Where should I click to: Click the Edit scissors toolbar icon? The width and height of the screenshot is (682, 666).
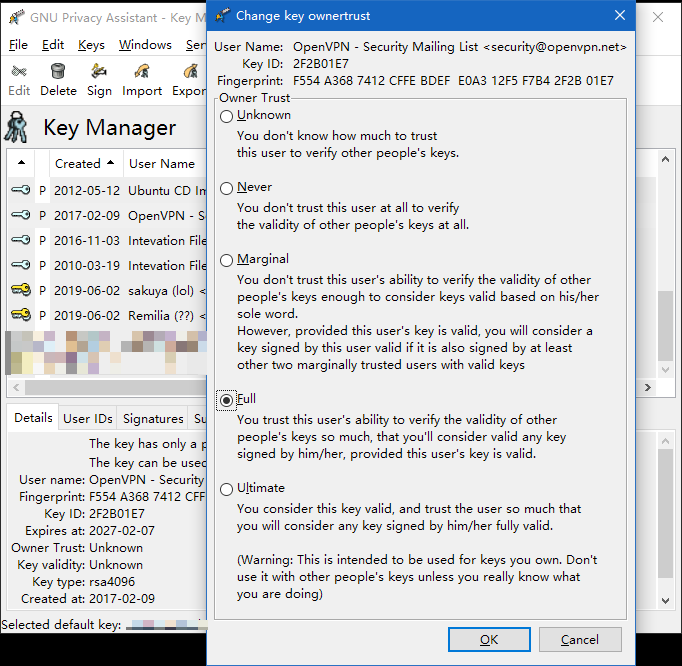19,72
